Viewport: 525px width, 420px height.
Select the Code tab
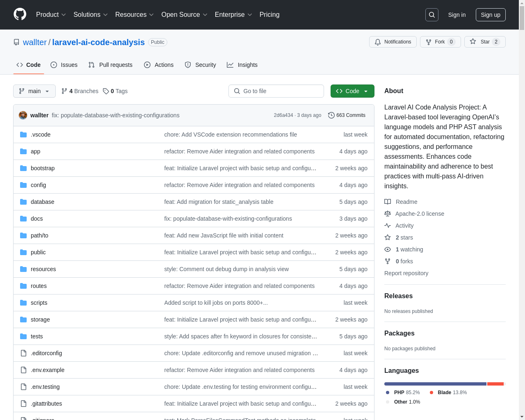click(29, 65)
